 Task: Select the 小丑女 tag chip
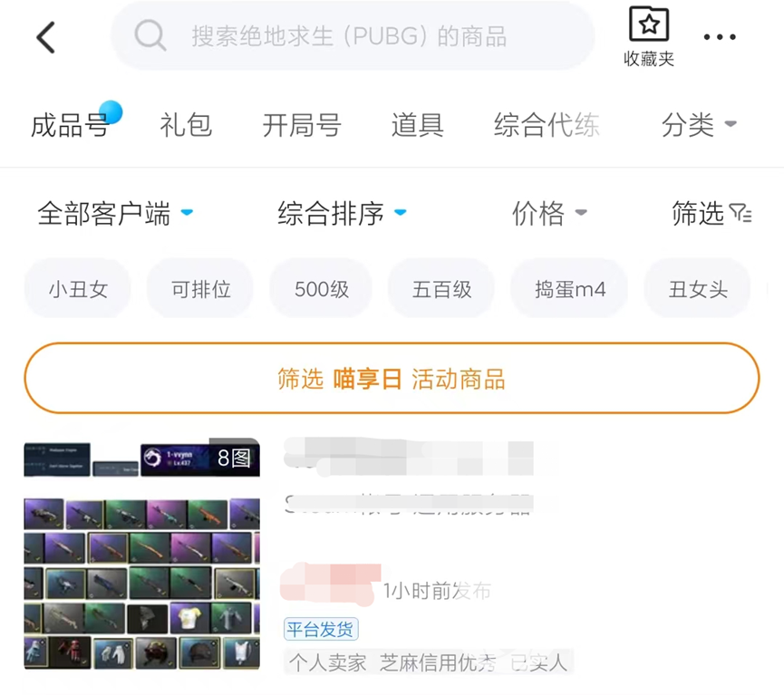[78, 289]
